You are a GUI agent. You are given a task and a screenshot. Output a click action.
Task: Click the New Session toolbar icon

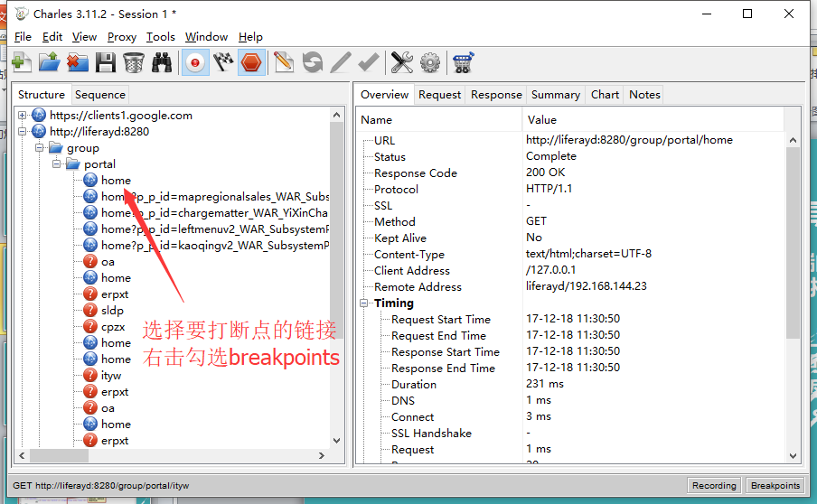(x=22, y=62)
